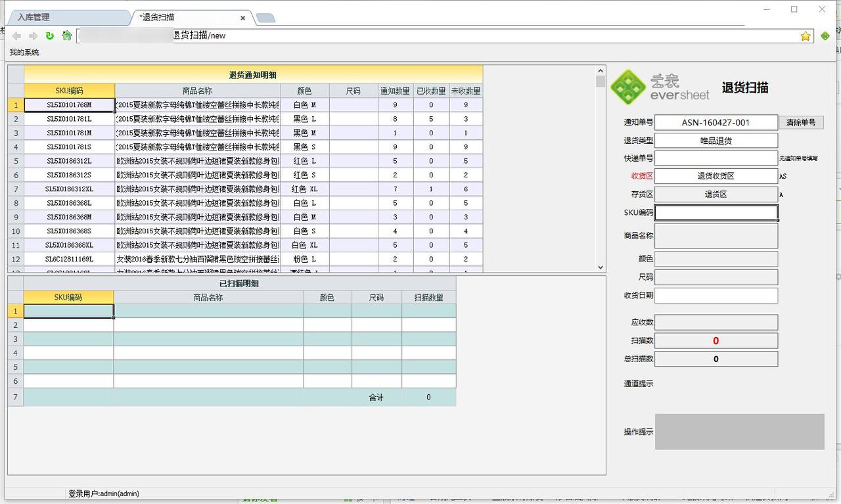Click the 总扫描数 value field

716,359
